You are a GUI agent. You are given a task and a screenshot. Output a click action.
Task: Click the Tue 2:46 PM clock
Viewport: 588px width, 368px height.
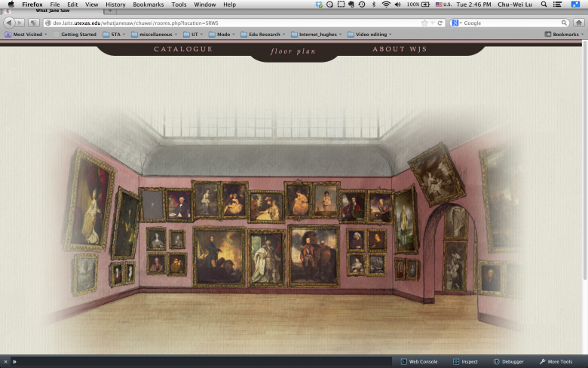coord(473,5)
